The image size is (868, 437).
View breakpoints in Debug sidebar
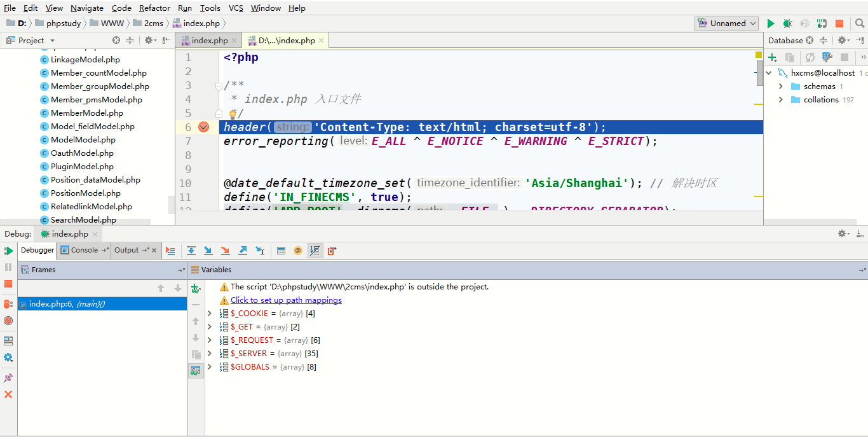(x=8, y=304)
